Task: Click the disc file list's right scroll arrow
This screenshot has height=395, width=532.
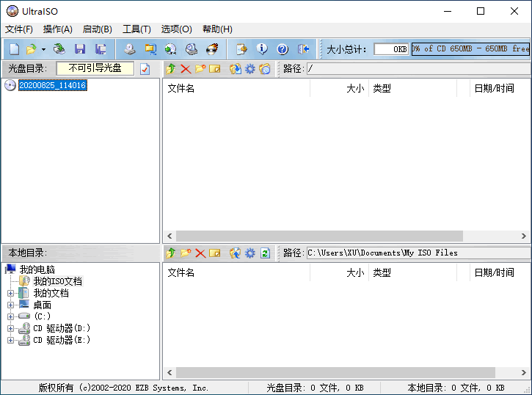Action: coord(523,236)
